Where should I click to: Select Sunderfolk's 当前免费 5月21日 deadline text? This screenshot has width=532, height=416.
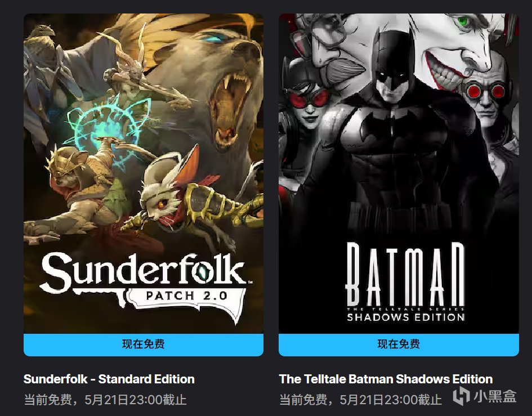(105, 400)
